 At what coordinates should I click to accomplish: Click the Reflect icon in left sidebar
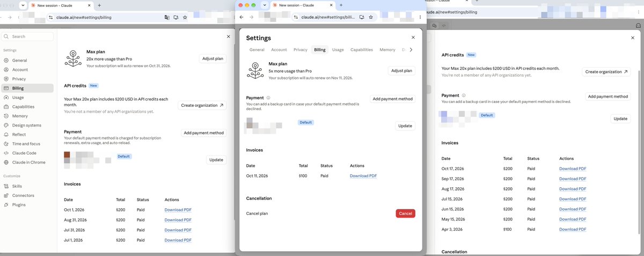pyautogui.click(x=6, y=135)
